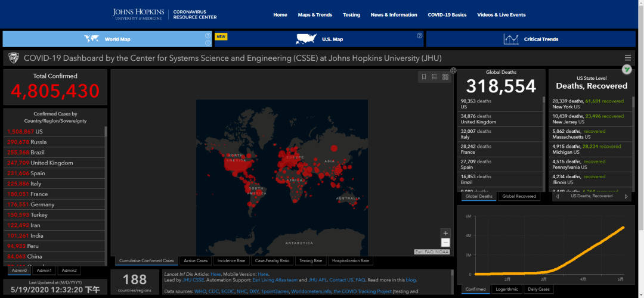The image size is (644, 298).
Task: Click the NEW badge on U.S. Map
Action: (221, 36)
